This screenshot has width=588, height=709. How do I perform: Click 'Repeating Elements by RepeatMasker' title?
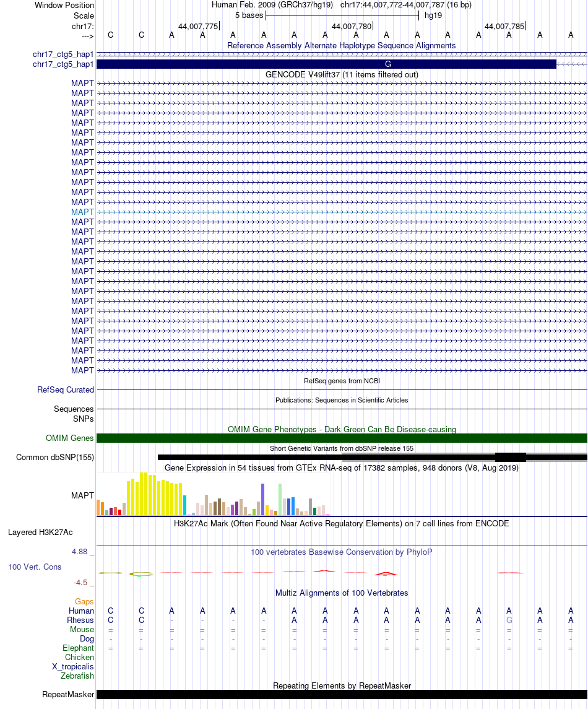click(342, 686)
